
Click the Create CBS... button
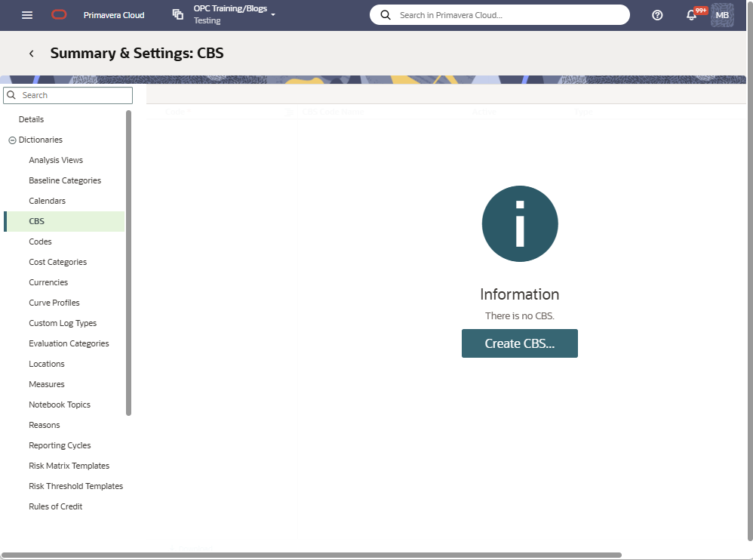519,343
